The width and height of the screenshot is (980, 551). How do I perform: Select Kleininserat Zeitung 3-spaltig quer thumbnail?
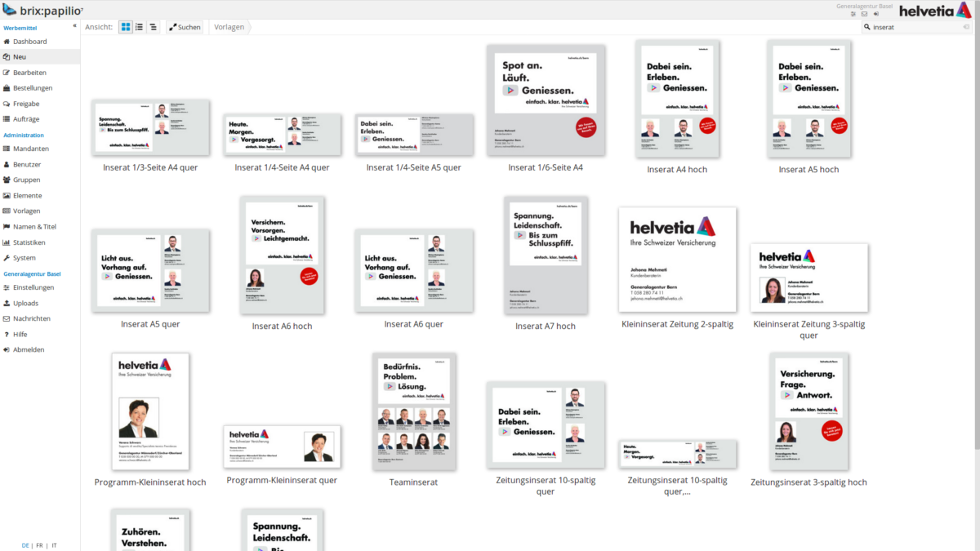(x=808, y=278)
